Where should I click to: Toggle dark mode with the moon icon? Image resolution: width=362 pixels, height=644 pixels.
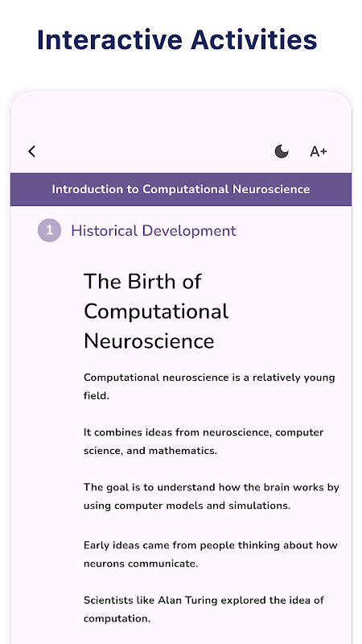(x=282, y=151)
